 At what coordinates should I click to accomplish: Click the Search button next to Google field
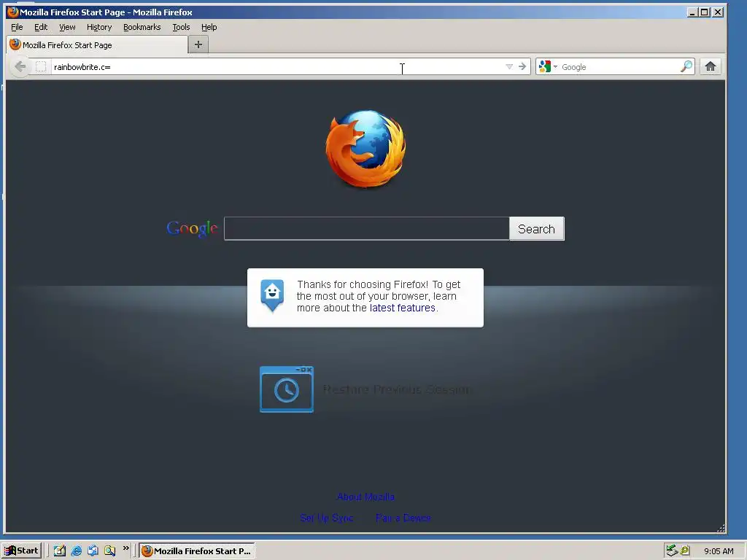536,228
